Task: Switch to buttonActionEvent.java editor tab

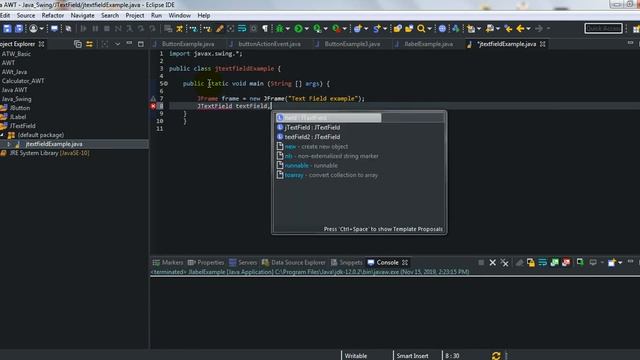Action: point(269,44)
